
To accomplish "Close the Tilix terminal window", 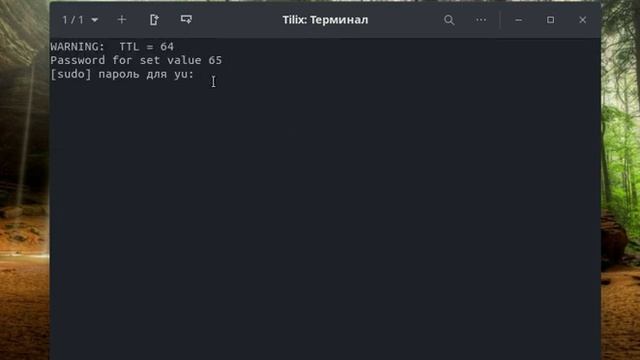I will tap(582, 20).
